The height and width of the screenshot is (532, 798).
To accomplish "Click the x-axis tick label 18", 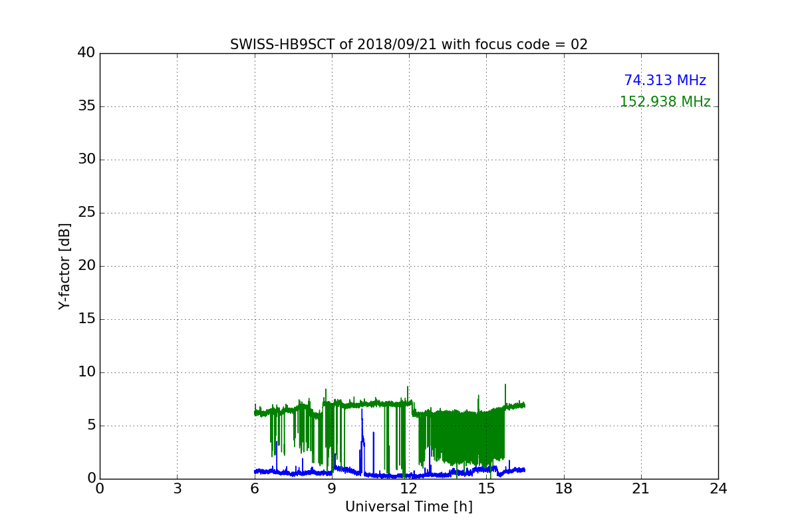I will point(564,489).
